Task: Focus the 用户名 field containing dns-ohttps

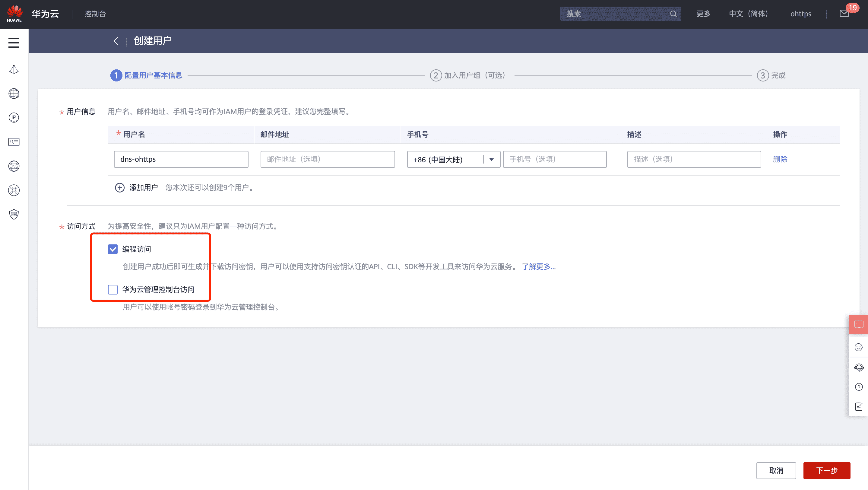Action: tap(181, 159)
